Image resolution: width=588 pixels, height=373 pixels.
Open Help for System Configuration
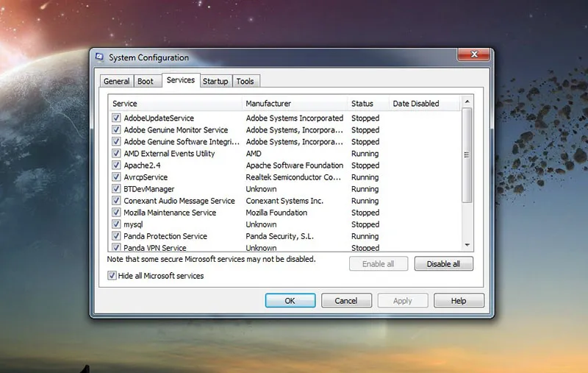[459, 301]
